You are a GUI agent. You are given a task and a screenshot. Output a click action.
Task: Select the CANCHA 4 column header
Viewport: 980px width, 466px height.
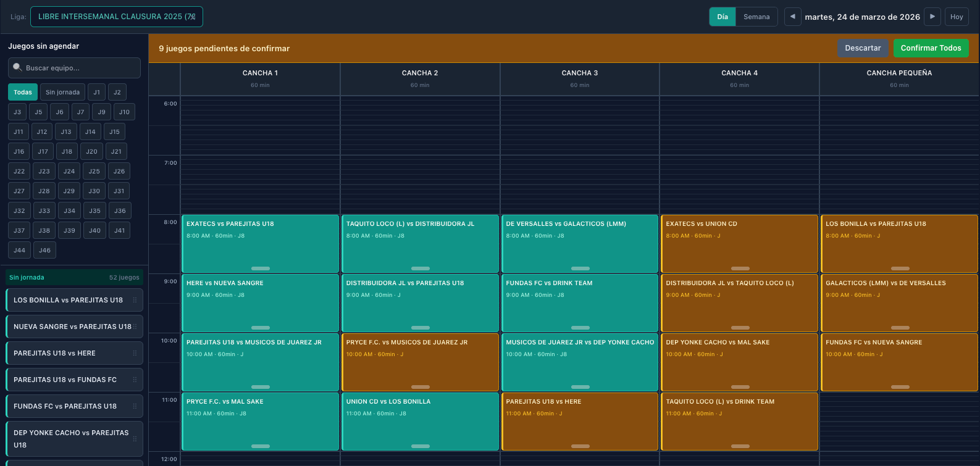pyautogui.click(x=739, y=78)
